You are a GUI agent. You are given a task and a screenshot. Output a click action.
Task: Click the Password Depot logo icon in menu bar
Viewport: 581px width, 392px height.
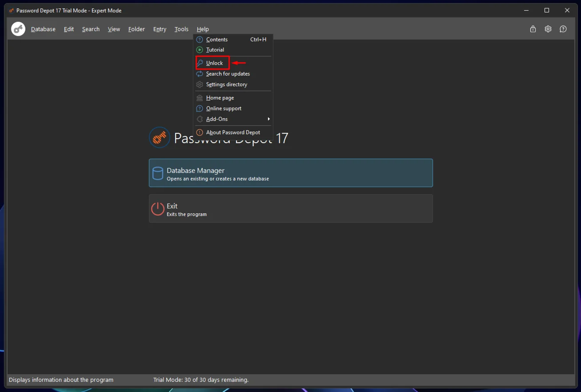click(x=18, y=29)
